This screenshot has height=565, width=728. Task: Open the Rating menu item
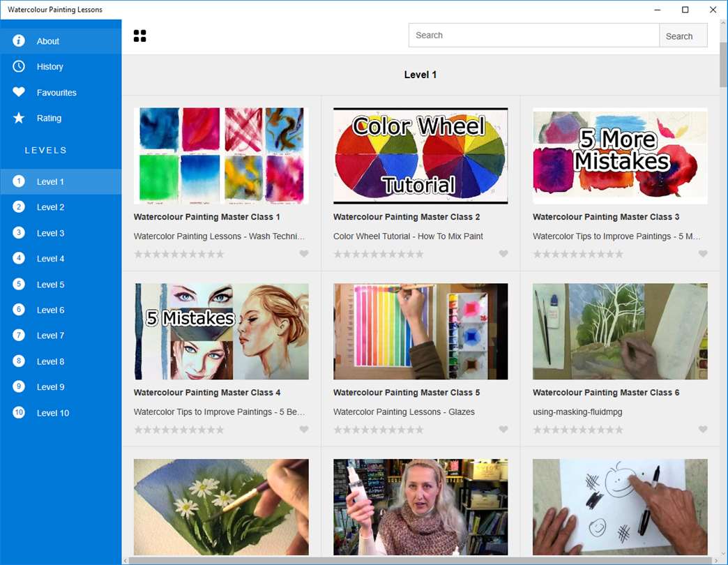pos(61,118)
